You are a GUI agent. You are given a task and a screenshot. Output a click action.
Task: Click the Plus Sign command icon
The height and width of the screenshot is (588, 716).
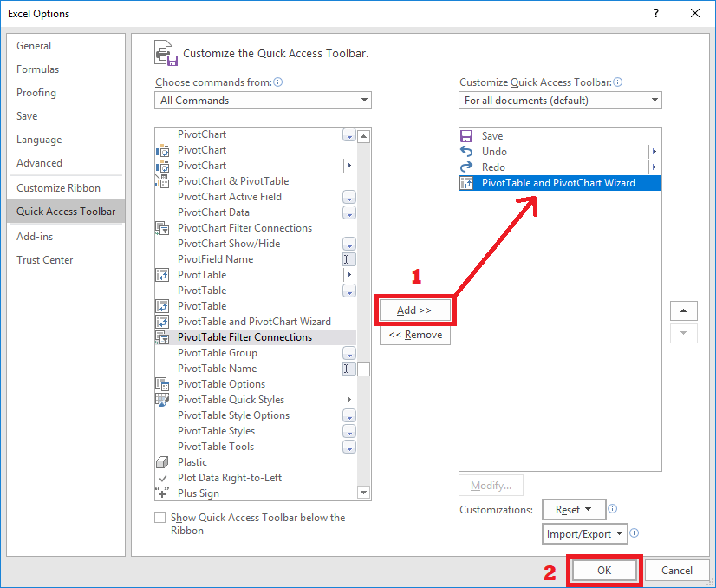coord(163,493)
